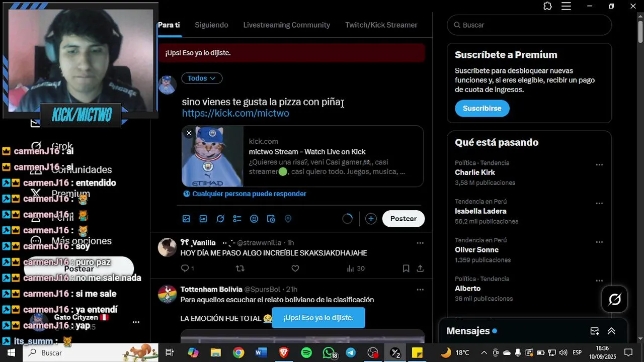Open Google Chrome from the taskbar
Viewport: 644px width, 362px height.
click(238, 353)
